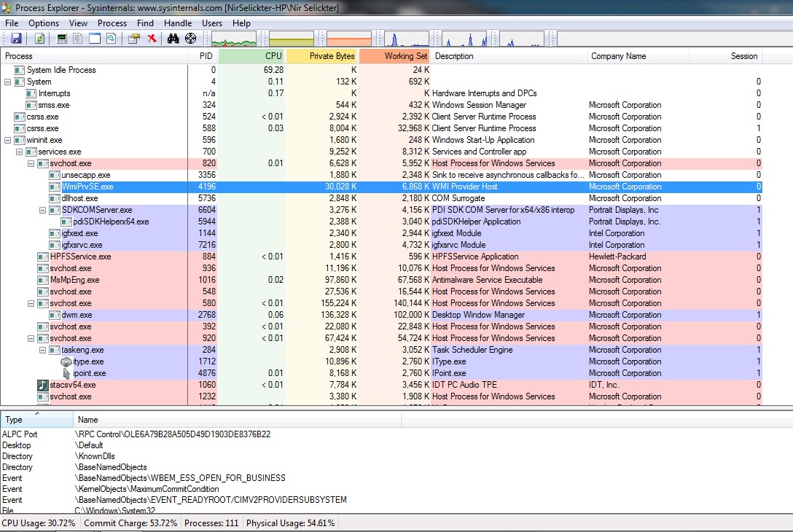Sort by the CPU column header
Viewport: 793px width, 532px height.
[x=252, y=56]
